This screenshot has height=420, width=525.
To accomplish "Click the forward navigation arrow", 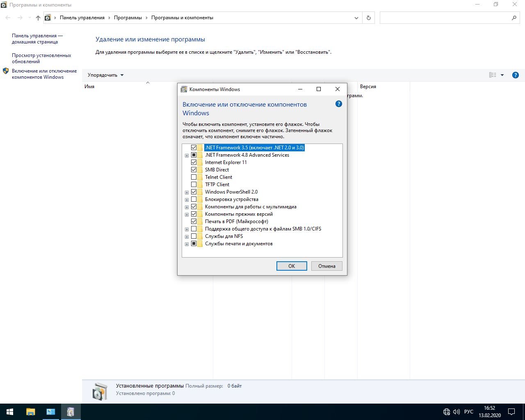I will [20, 18].
